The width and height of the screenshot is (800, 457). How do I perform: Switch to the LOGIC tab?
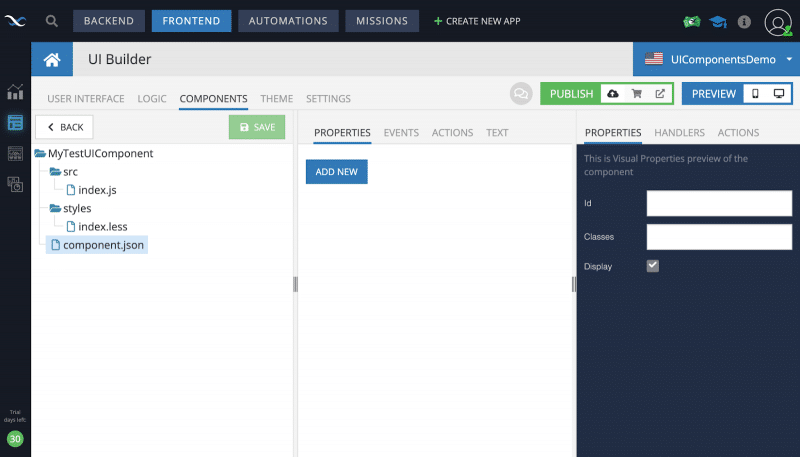152,98
